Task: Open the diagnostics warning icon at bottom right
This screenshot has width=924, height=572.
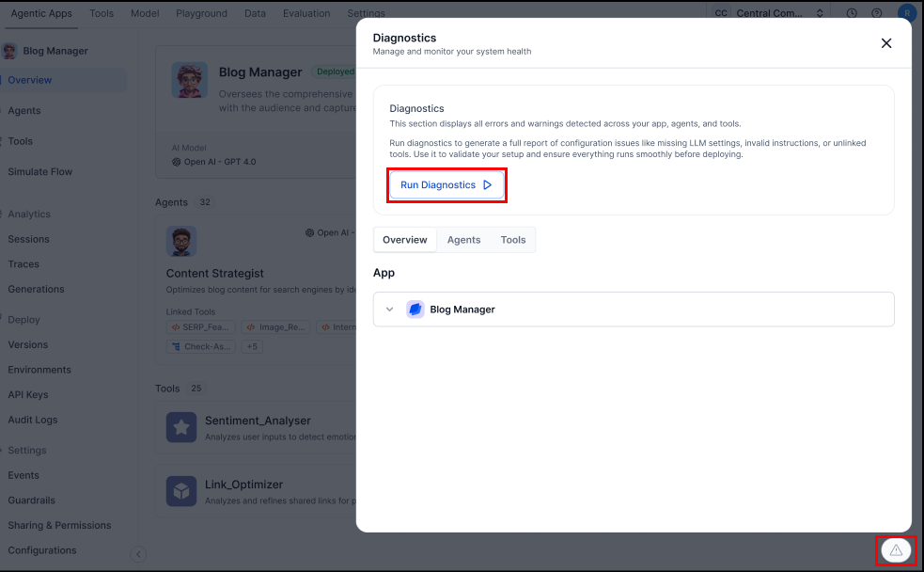Action: (895, 550)
